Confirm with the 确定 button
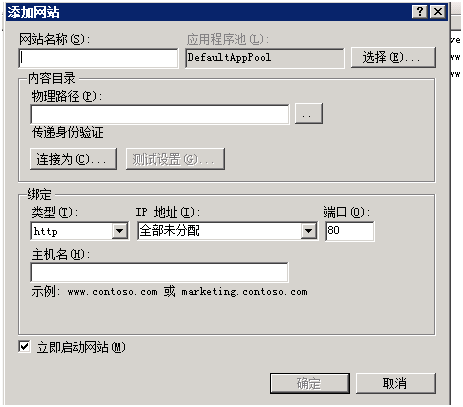463x407 pixels. 310,383
